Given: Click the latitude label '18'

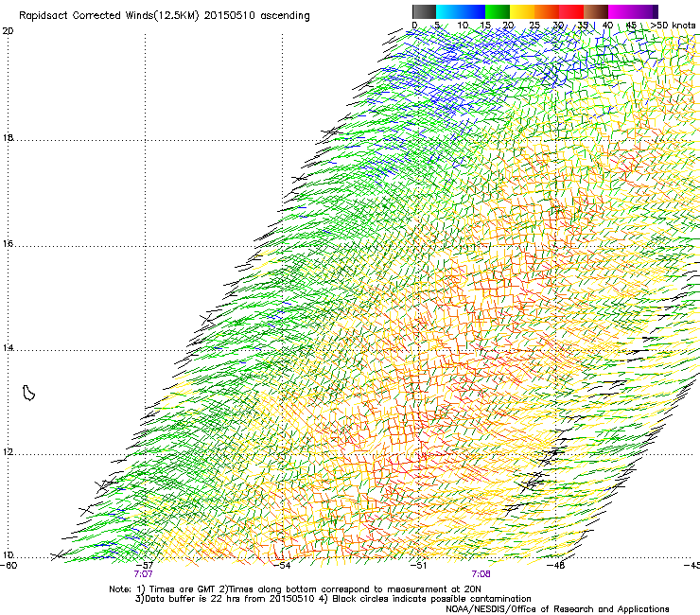Looking at the screenshot, I should pyautogui.click(x=8, y=138).
